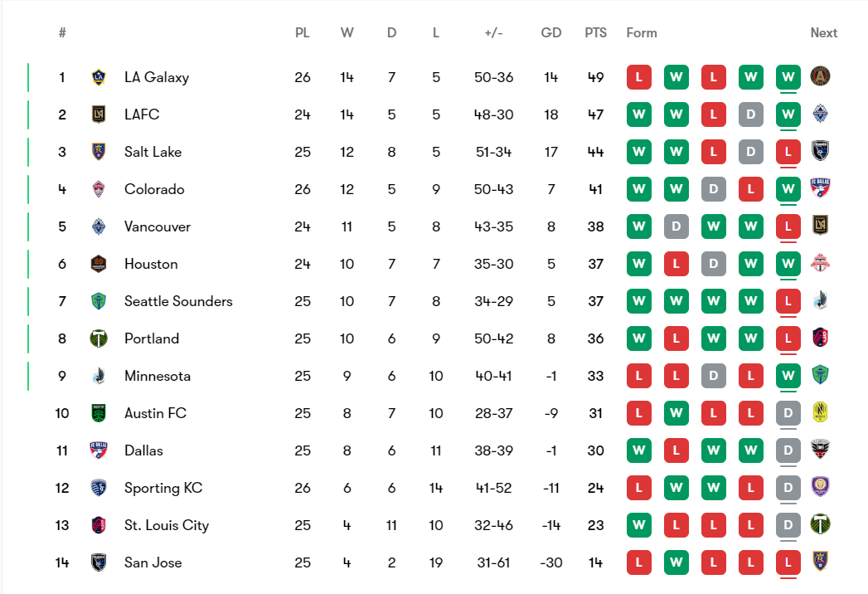This screenshot has width=868, height=594.
Task: Click the St. Louis City team name
Action: click(167, 525)
